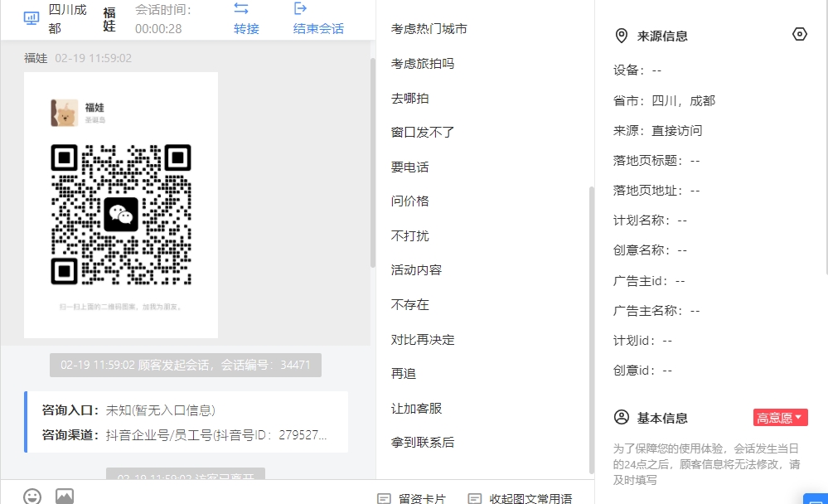Select the quick phrase 考虑热门城市
The image size is (828, 504).
pos(429,29)
